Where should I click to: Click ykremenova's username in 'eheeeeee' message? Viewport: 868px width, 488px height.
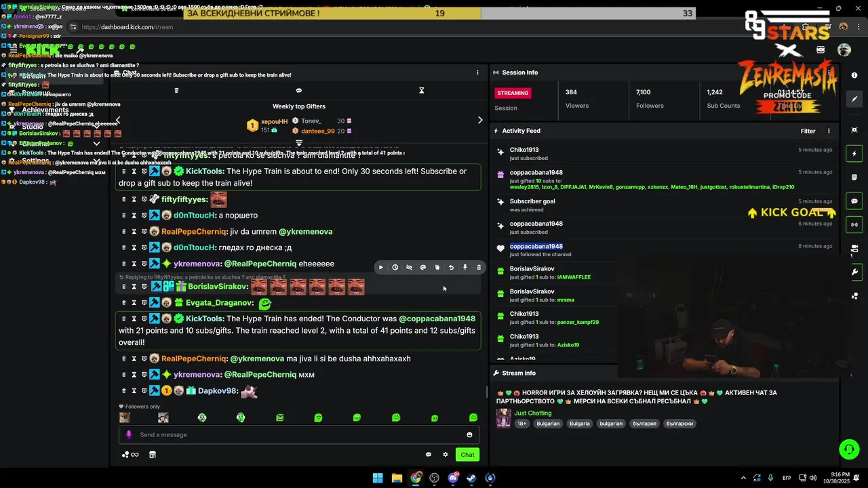197,264
